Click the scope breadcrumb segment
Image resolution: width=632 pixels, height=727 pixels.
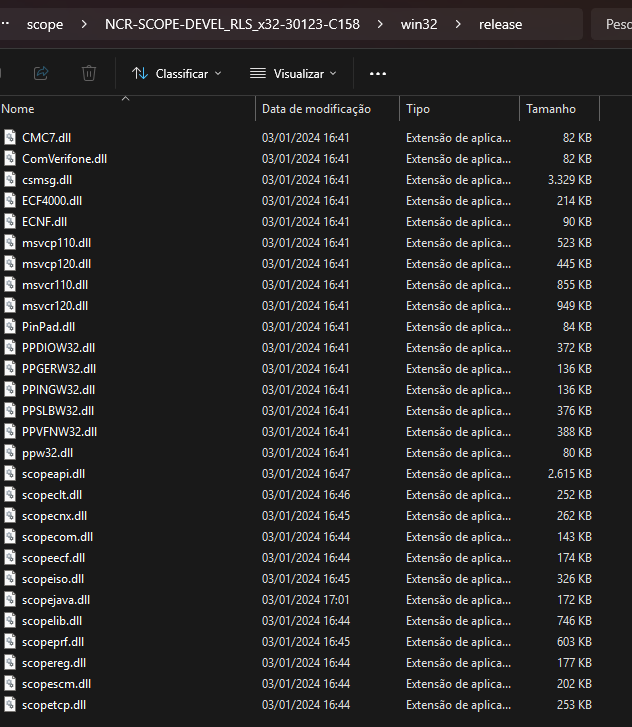pyautogui.click(x=45, y=24)
